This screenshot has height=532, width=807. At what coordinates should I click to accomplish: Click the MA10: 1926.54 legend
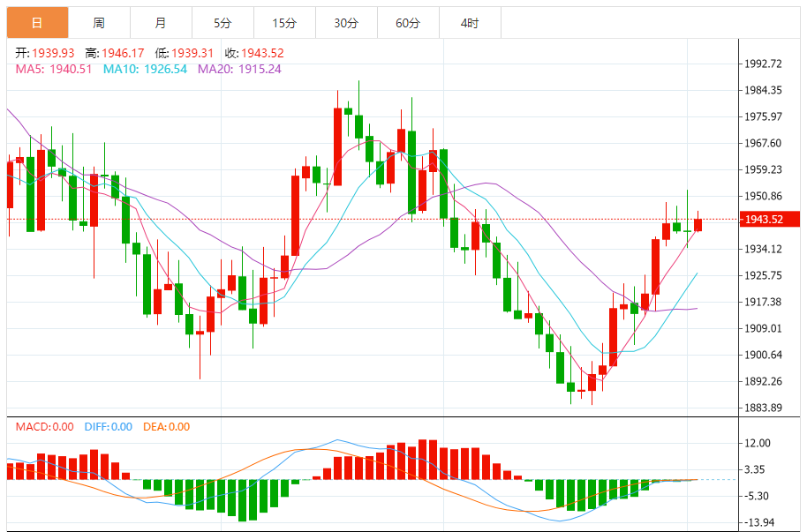(x=145, y=69)
